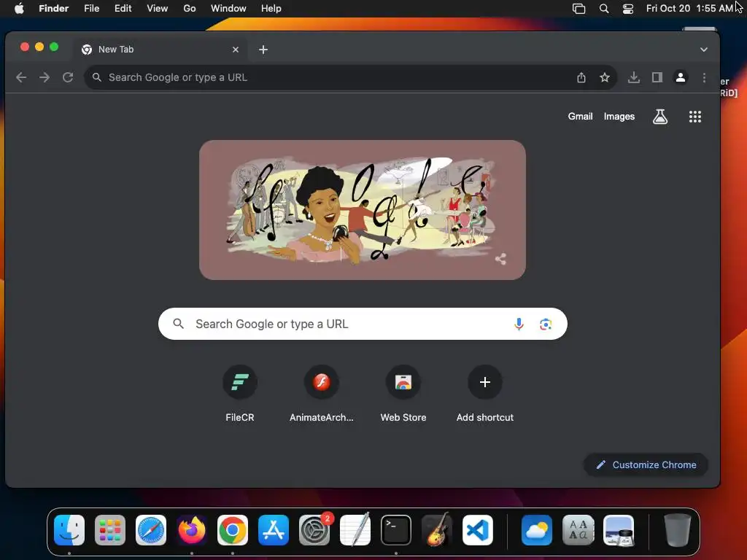Image resolution: width=747 pixels, height=560 pixels.
Task: Launch GarageBand from the Dock
Action: pyautogui.click(x=437, y=530)
